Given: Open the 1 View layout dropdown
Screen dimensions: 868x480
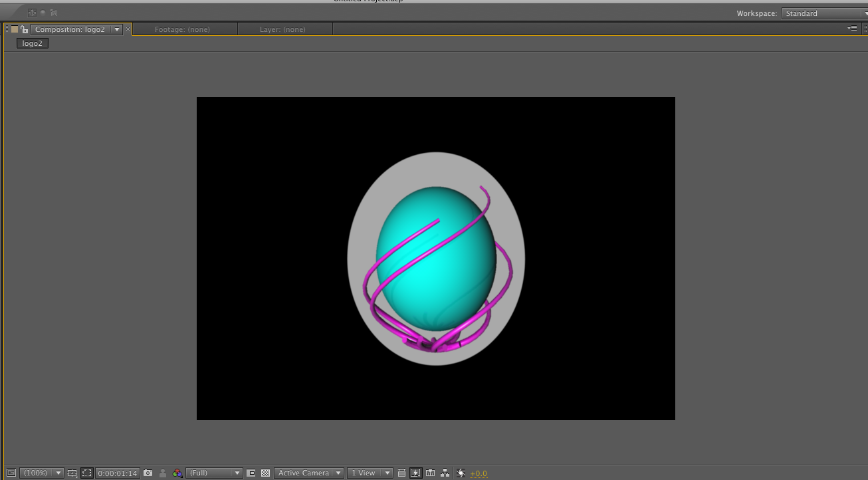Looking at the screenshot, I should [x=370, y=473].
